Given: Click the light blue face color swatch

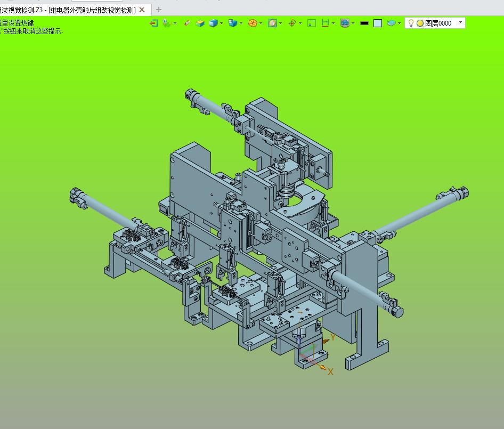Looking at the screenshot, I should [x=378, y=23].
